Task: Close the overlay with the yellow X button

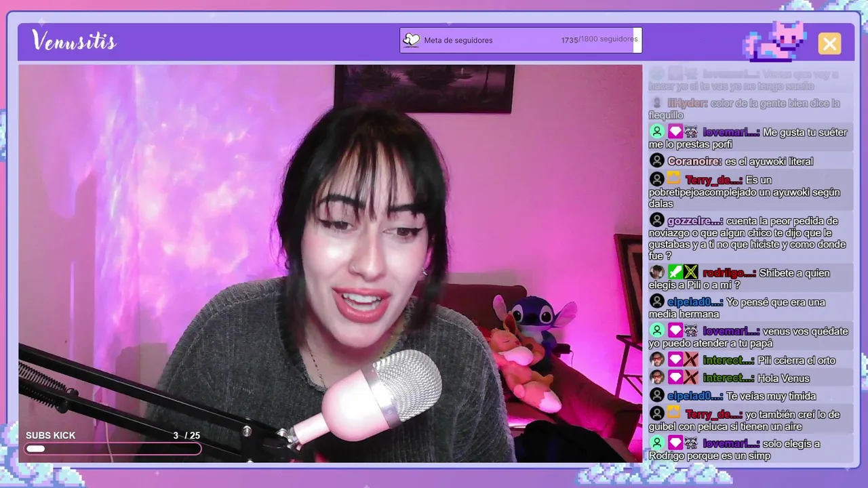Action: (x=829, y=43)
